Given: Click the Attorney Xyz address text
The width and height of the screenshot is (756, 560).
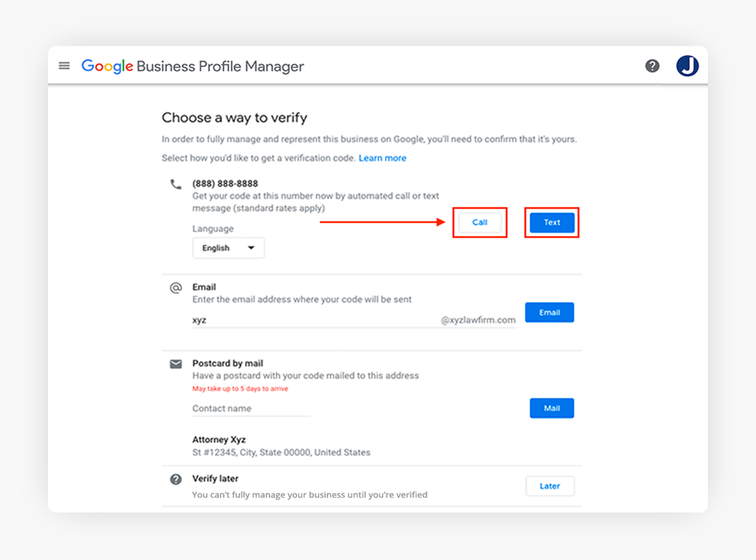Looking at the screenshot, I should coord(219,439).
